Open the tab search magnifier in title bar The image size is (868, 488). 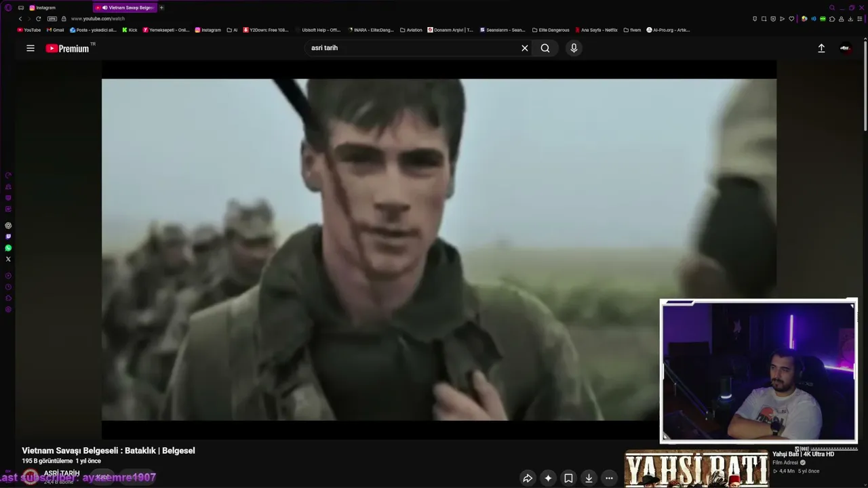click(x=832, y=7)
